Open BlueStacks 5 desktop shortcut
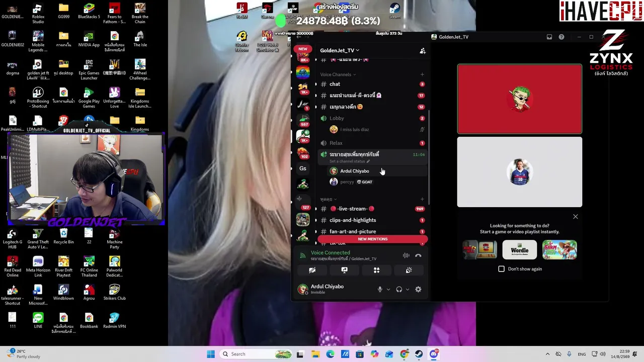The image size is (644, 362). coord(89,11)
